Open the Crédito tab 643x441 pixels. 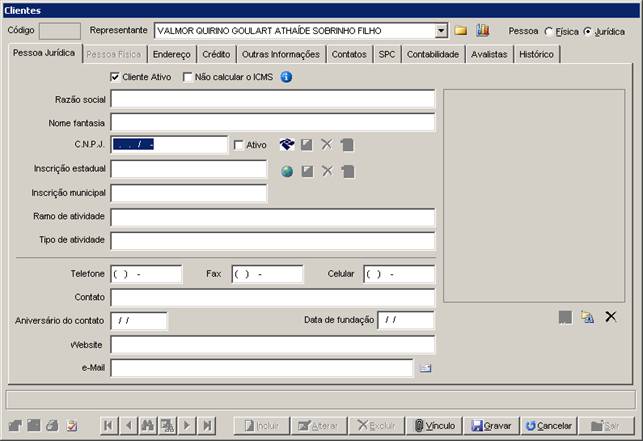pos(217,54)
